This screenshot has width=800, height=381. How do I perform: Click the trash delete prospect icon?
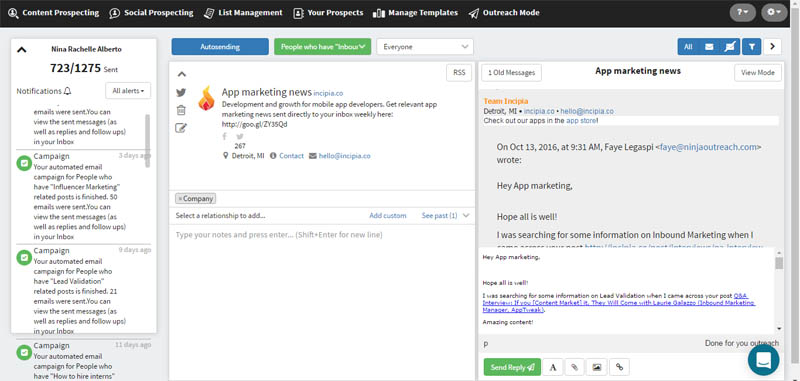pyautogui.click(x=181, y=110)
